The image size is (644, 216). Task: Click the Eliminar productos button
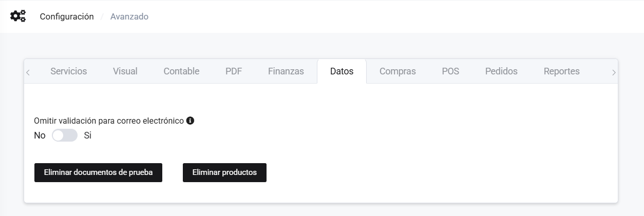coord(224,172)
